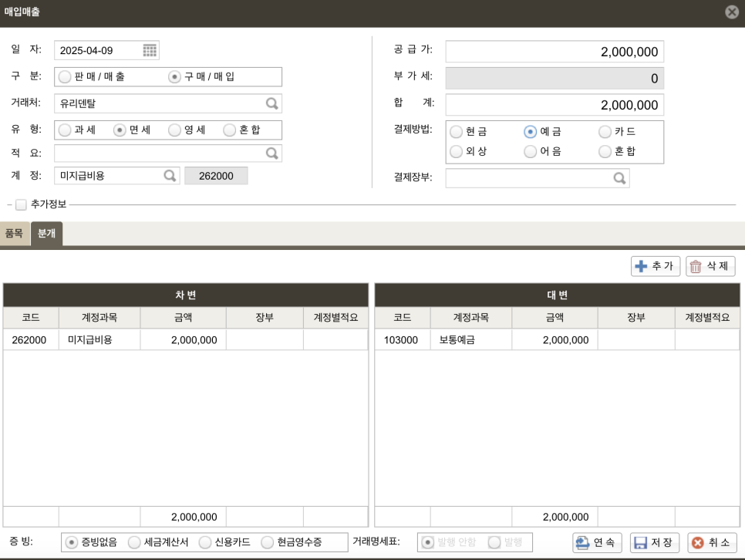The image size is (745, 560).
Task: Click the empty 적요 input field
Action: (168, 153)
